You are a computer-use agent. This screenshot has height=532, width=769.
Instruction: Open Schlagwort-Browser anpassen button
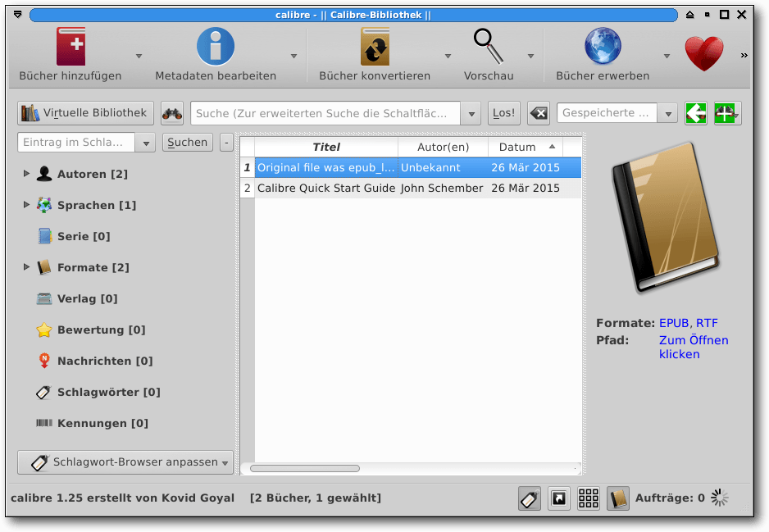(125, 462)
